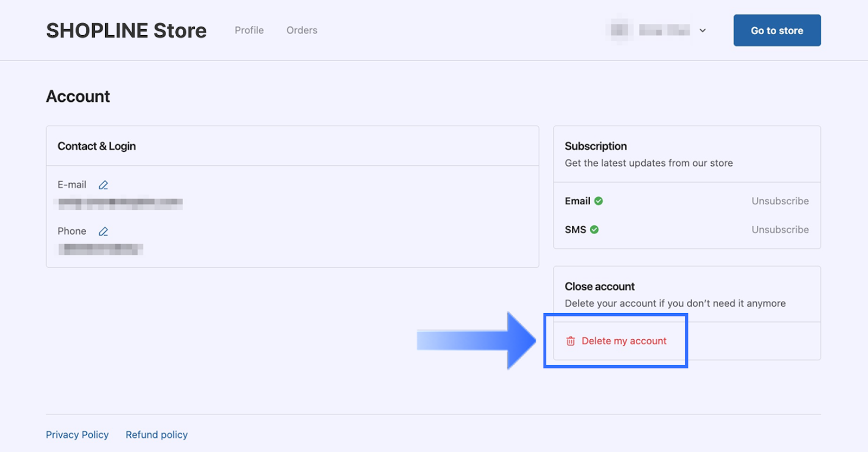The height and width of the screenshot is (452, 868).
Task: Click the blurred user avatar in header
Action: [619, 30]
